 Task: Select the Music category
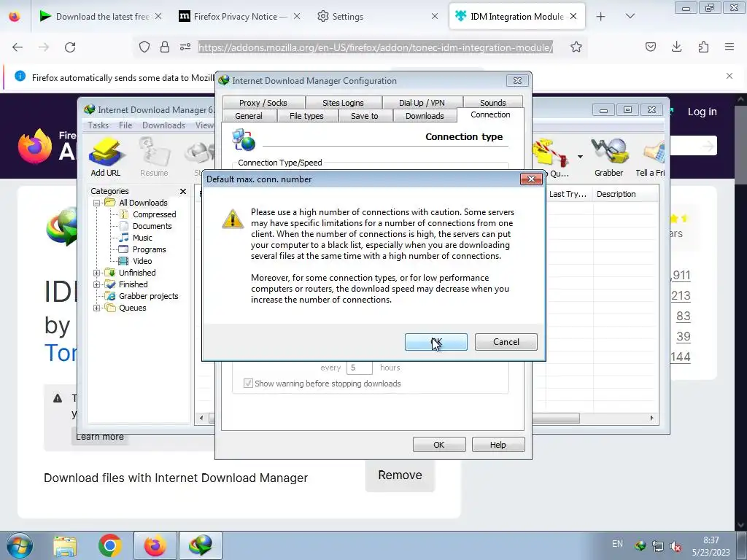[x=142, y=238]
